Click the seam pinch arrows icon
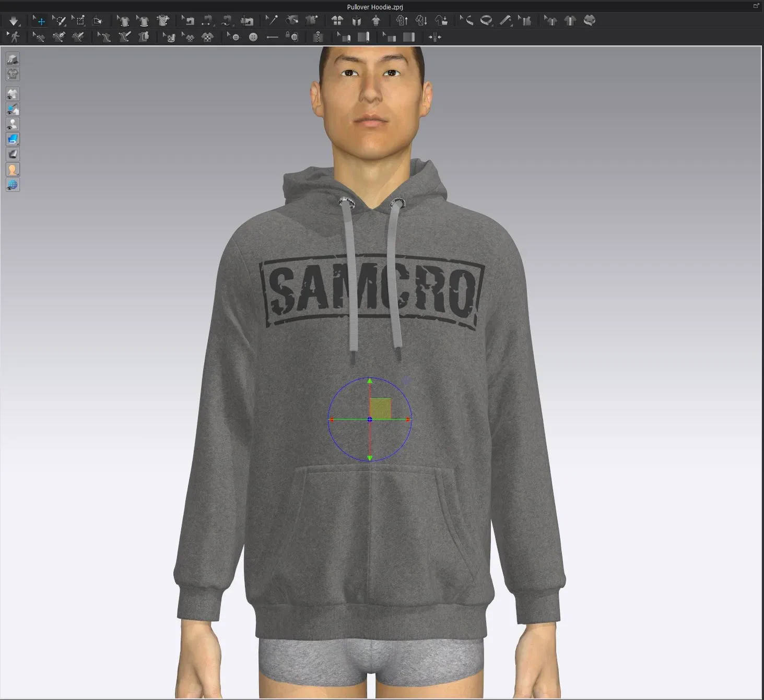764x700 pixels. (x=434, y=37)
